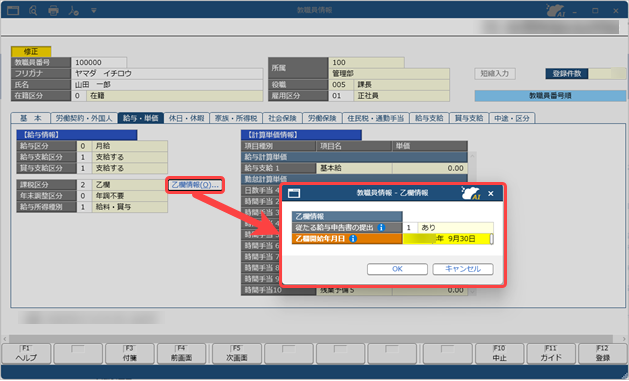Click the 在籍区分 code field

pos(78,96)
